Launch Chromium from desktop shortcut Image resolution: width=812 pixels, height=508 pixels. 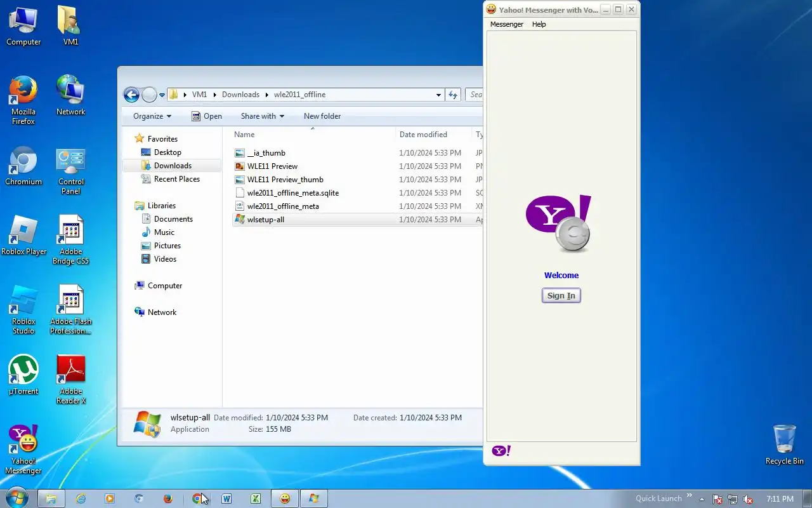23,165
